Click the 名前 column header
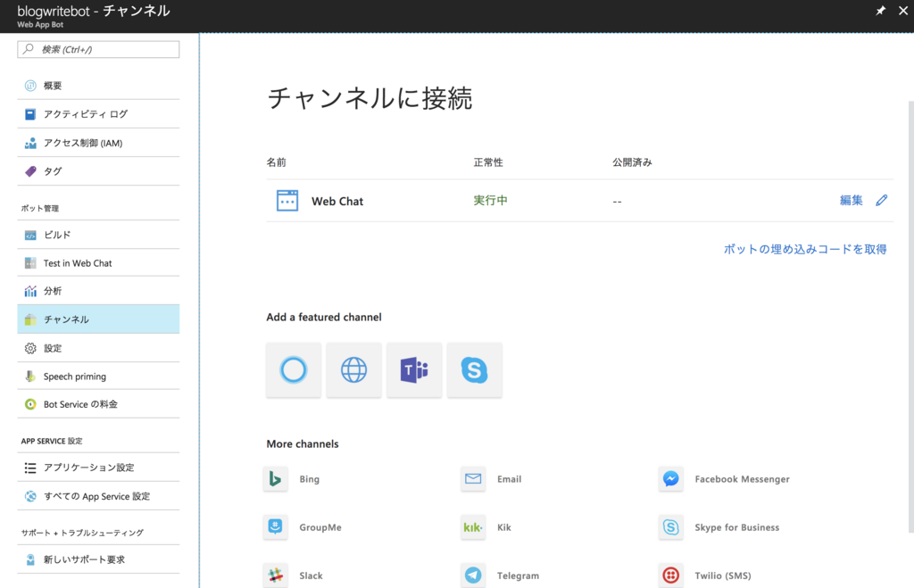This screenshot has width=914, height=588. point(277,162)
